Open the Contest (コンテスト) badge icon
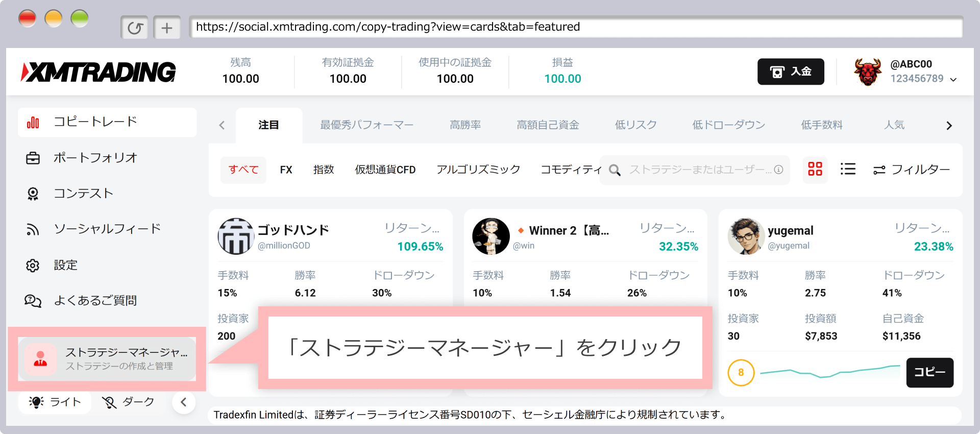 [x=33, y=194]
